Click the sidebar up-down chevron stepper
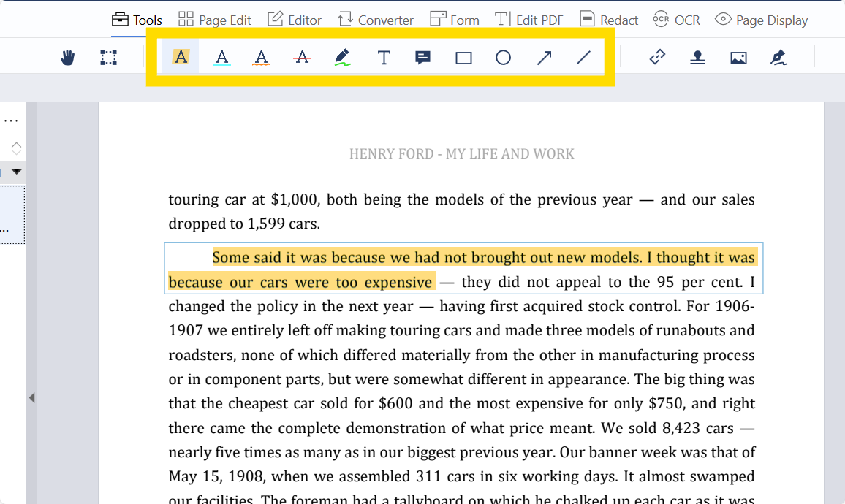This screenshot has height=504, width=845. pyautogui.click(x=16, y=148)
